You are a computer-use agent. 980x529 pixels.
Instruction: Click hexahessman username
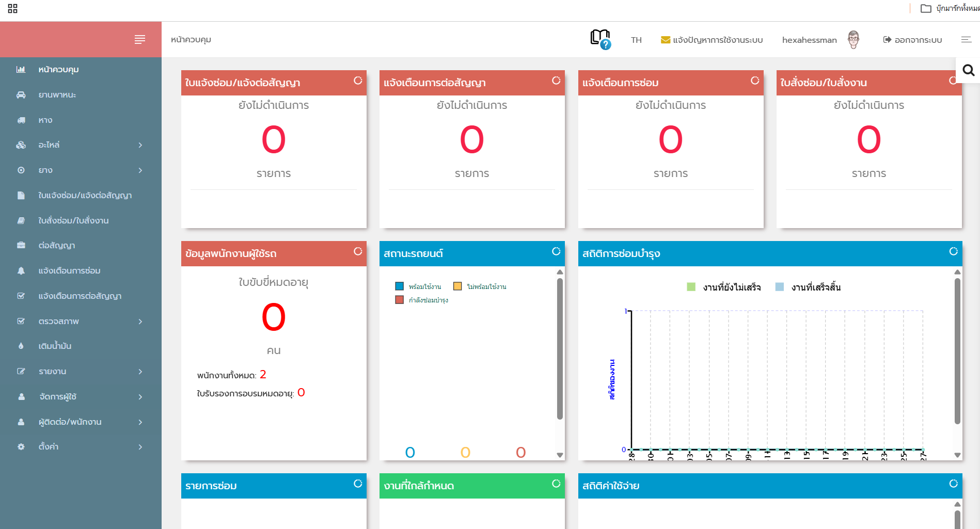tap(809, 40)
